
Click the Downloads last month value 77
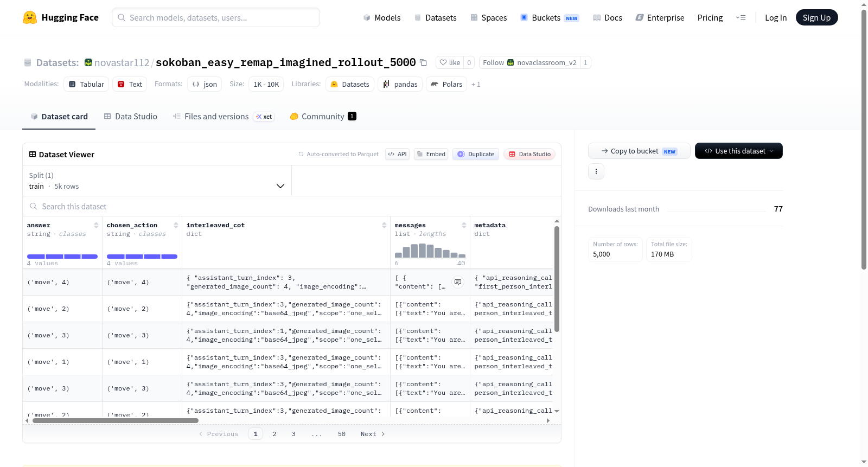tap(778, 209)
